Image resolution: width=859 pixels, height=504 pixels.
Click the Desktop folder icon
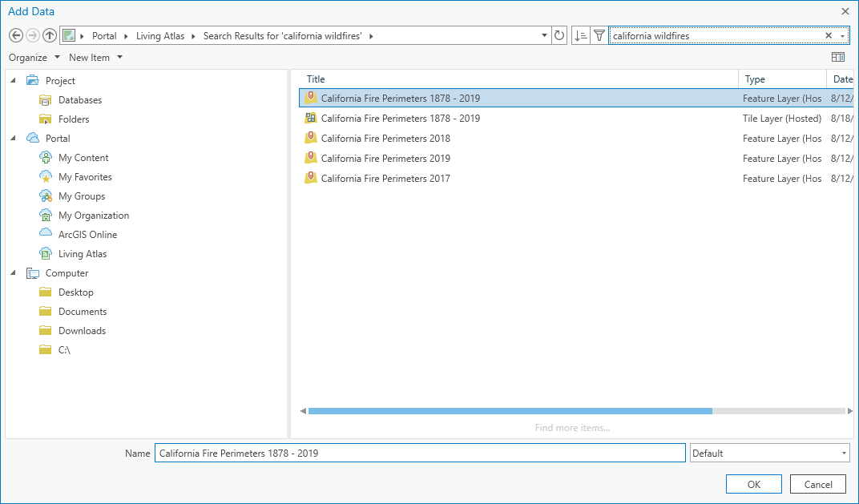tap(46, 292)
